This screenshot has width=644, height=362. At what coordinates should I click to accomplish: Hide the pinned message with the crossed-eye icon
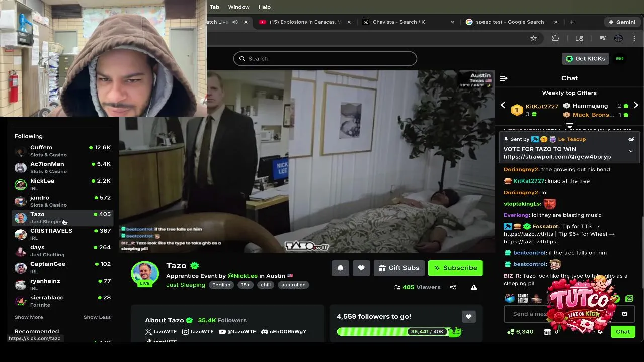631,139
